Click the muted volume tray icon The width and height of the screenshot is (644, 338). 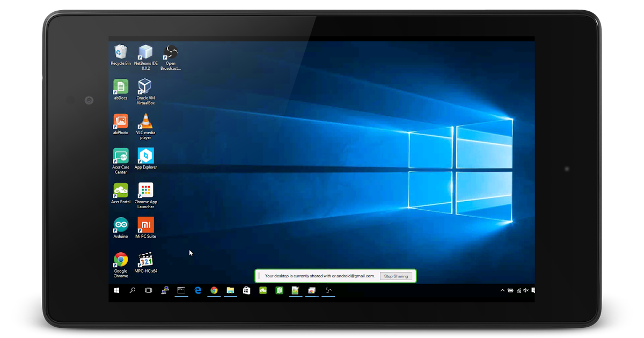click(526, 290)
